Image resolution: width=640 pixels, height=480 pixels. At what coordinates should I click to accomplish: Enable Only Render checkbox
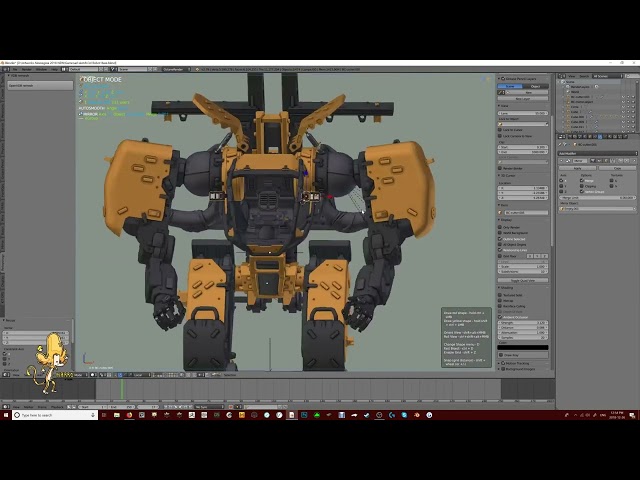click(500, 227)
